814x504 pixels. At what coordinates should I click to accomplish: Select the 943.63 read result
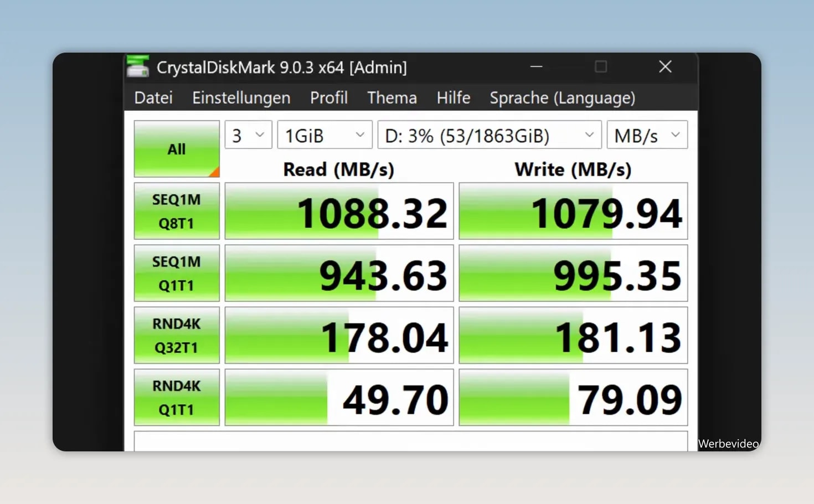tap(339, 273)
